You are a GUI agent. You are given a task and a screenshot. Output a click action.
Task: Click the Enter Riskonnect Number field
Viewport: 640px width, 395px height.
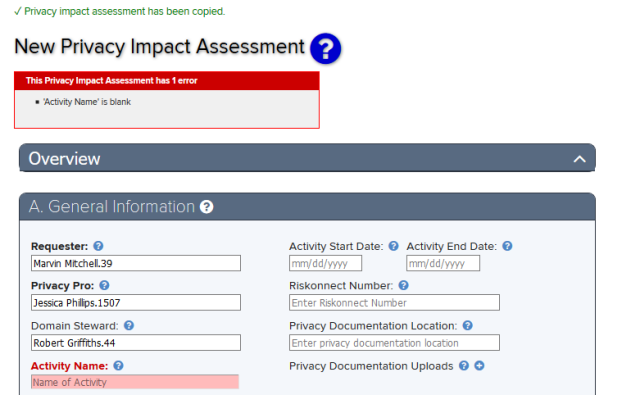[394, 302]
